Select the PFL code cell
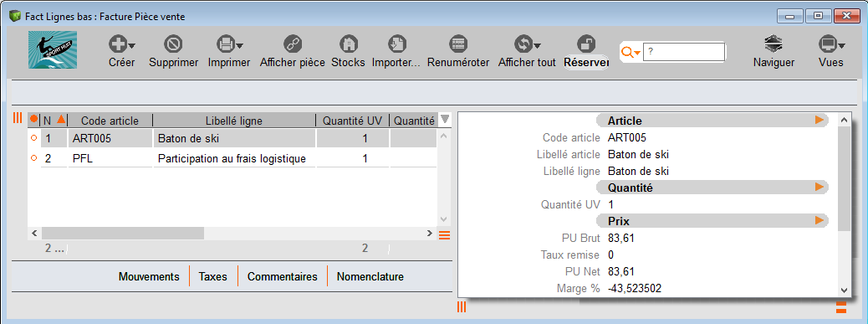The image size is (868, 324). (x=110, y=159)
